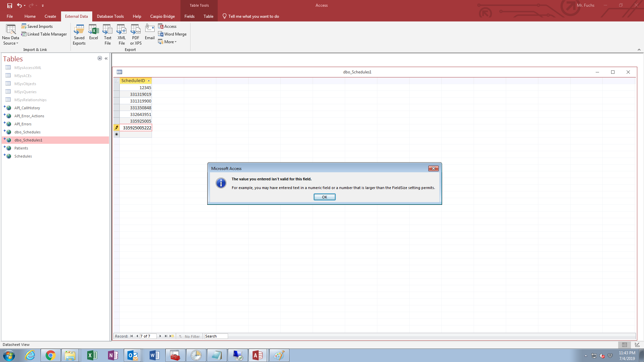
Task: Click the record Search box
Action: [x=216, y=336]
